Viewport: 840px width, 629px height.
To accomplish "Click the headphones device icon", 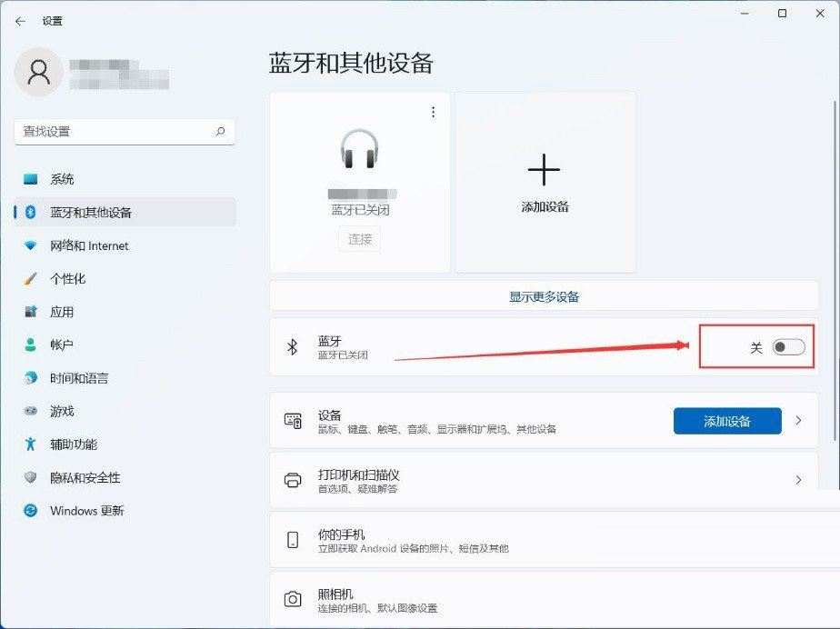I will click(x=359, y=149).
